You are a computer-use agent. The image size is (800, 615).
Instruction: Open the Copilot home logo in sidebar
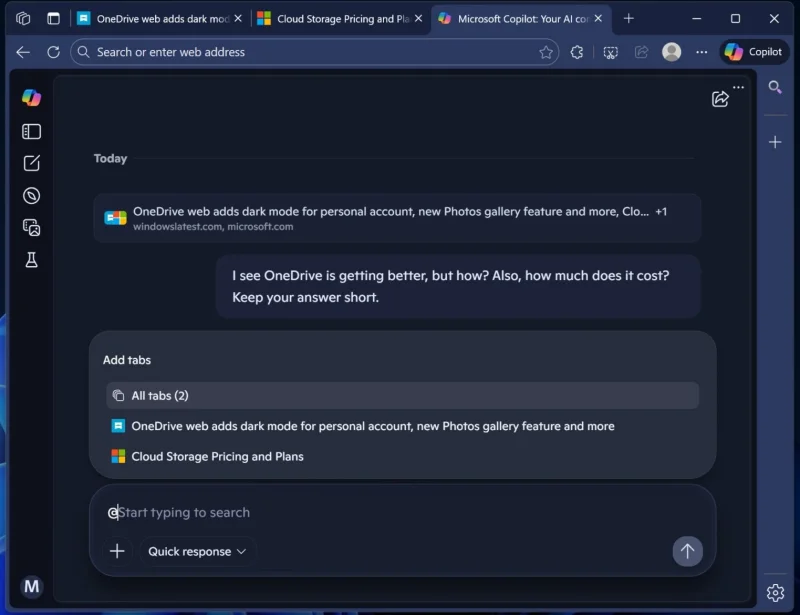coord(31,97)
